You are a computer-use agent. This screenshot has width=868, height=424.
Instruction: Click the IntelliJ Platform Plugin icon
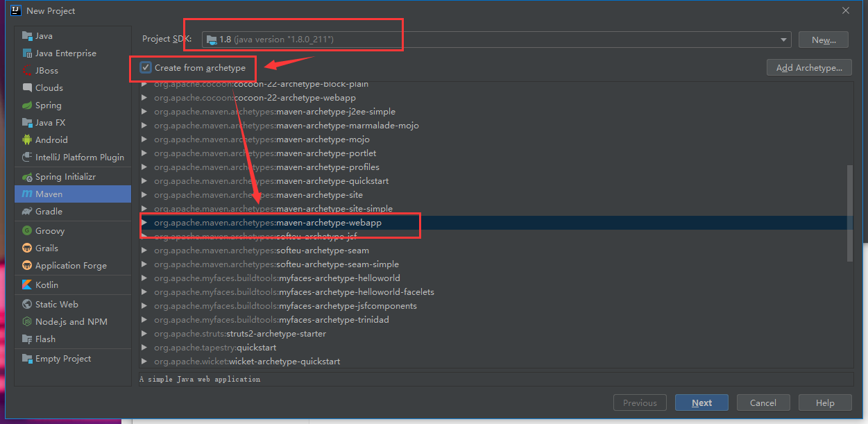click(27, 158)
